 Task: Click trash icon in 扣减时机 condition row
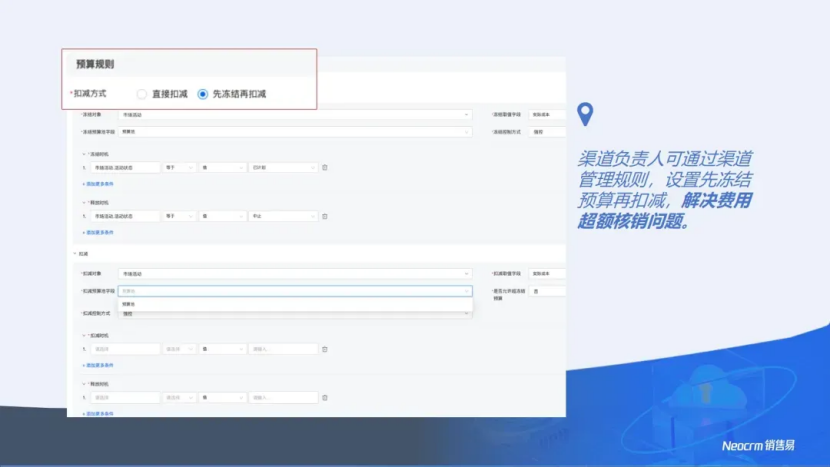pos(324,349)
